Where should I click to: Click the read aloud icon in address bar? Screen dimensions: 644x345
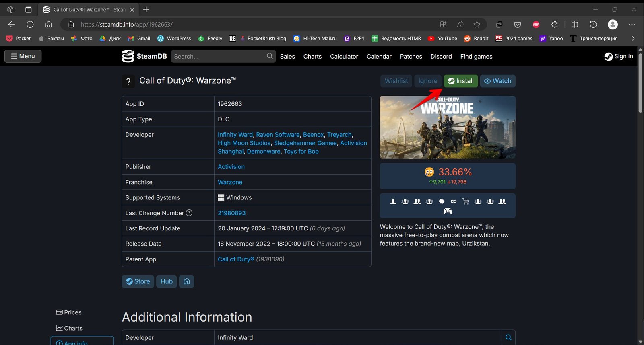click(460, 25)
